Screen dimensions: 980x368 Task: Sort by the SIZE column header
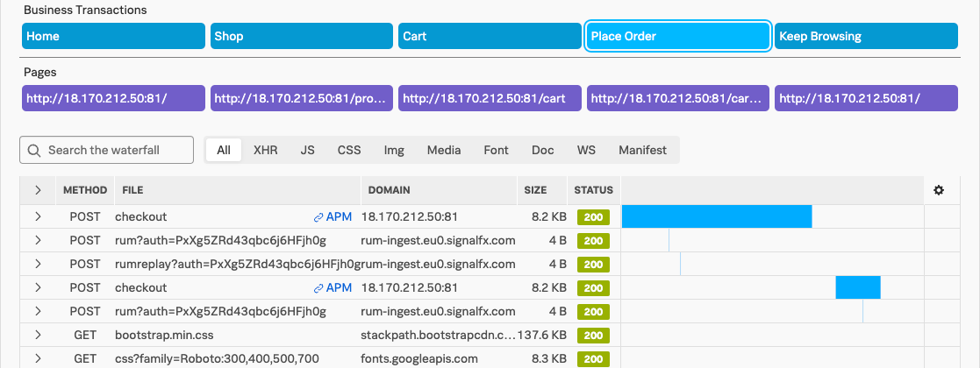535,190
